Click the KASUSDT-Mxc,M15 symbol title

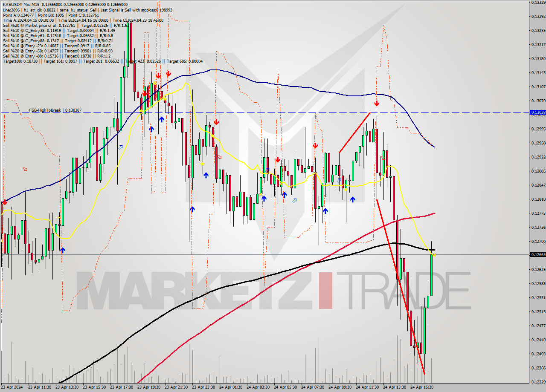click(x=20, y=4)
